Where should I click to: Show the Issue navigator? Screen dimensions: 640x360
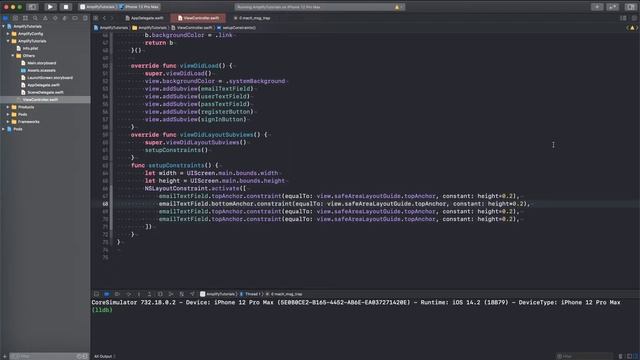pyautogui.click(x=45, y=18)
